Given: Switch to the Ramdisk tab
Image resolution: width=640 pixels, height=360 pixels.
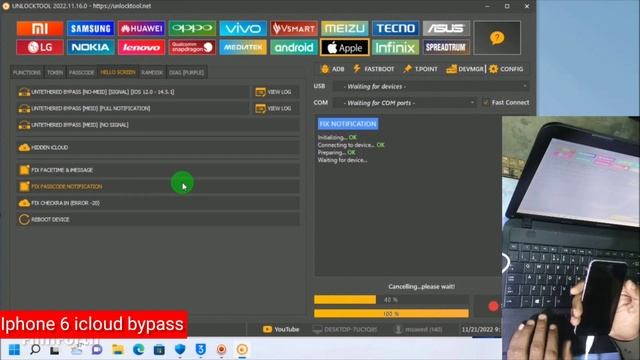Looking at the screenshot, I should (x=152, y=72).
